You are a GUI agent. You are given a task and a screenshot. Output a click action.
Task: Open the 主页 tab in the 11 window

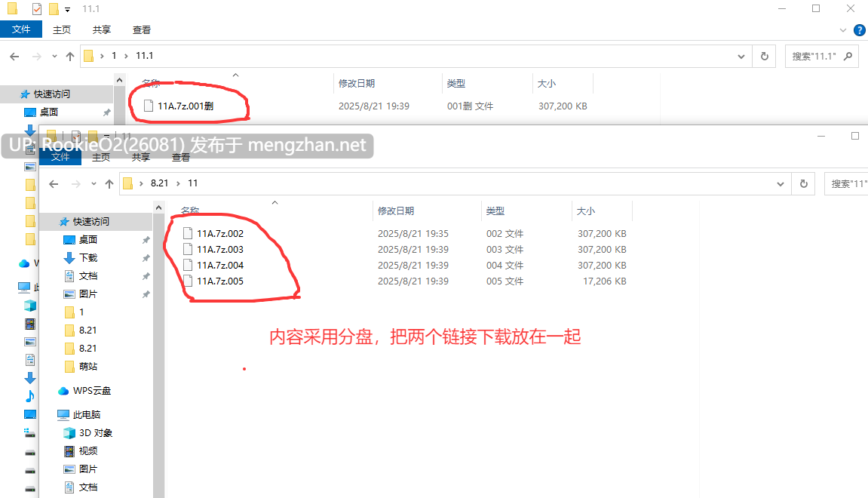point(101,157)
